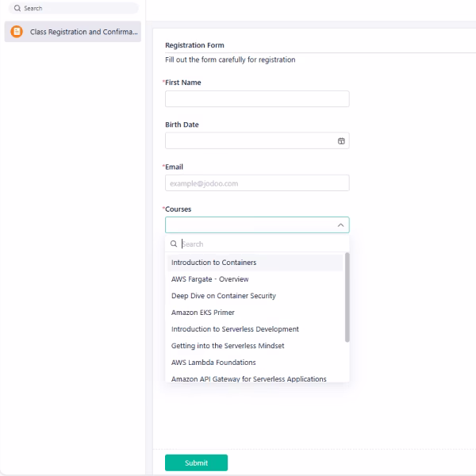Choose Introduction to Serverless Development
The height and width of the screenshot is (476, 476).
pos(235,329)
